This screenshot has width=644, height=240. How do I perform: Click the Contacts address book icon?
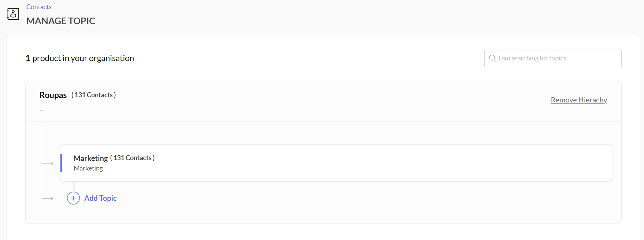(x=13, y=14)
